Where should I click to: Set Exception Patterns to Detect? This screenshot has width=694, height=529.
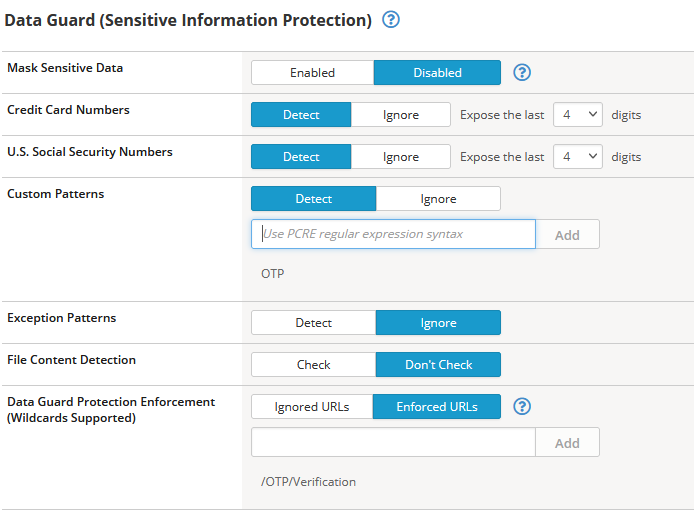click(313, 322)
